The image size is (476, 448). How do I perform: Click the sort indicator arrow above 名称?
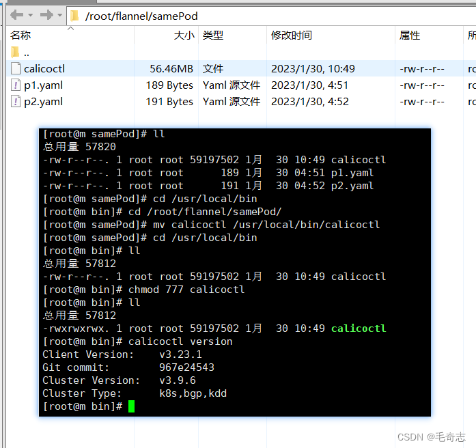71,28
